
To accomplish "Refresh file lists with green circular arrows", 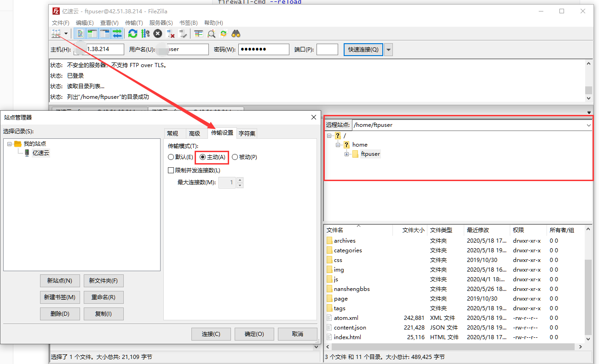I will (x=133, y=34).
